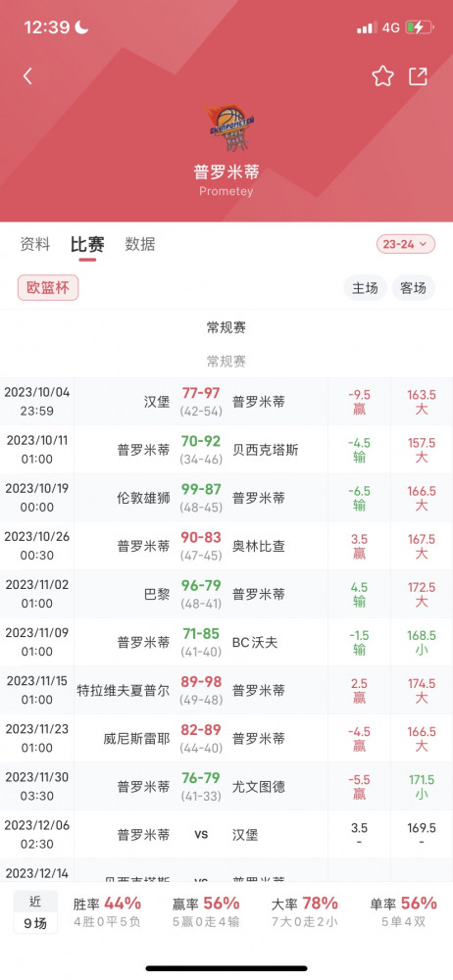Check the battery status icon
This screenshot has width=453, height=980.
tap(418, 27)
